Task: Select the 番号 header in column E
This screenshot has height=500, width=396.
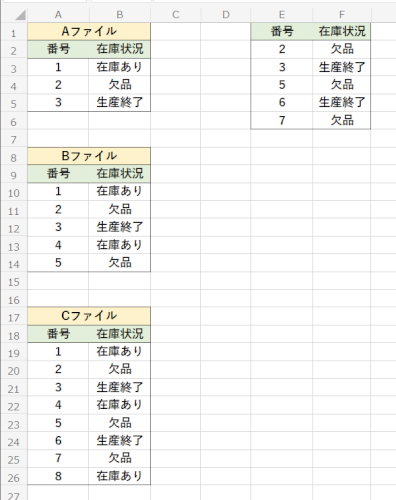Action: click(282, 32)
